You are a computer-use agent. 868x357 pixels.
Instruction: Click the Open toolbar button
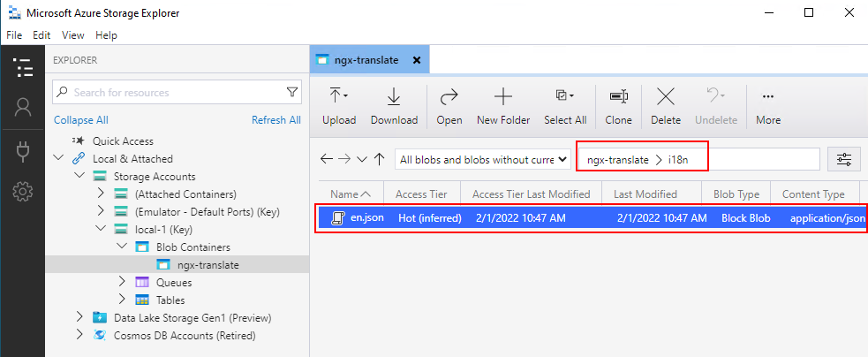pos(449,106)
